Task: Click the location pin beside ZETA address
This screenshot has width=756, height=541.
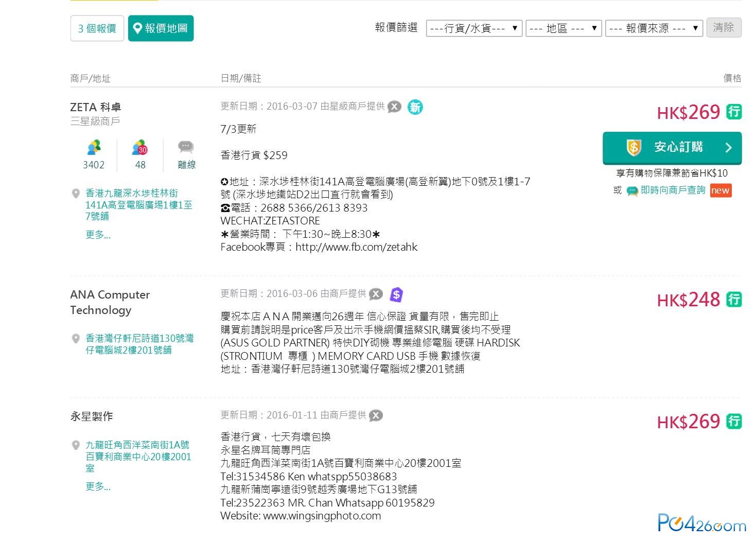Action: pyautogui.click(x=76, y=194)
